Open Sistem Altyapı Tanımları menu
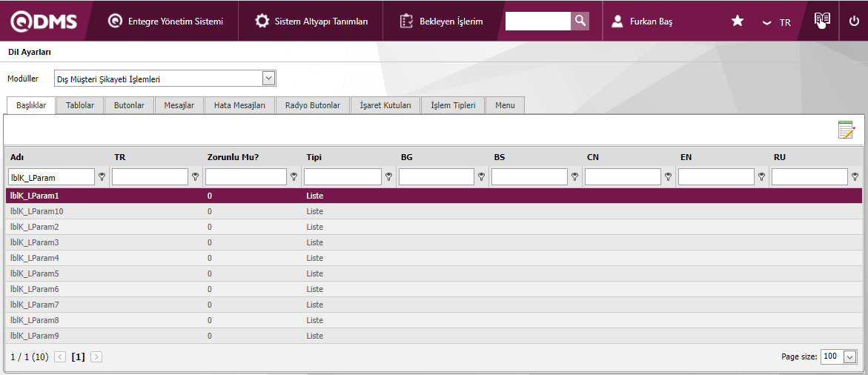 (x=311, y=21)
